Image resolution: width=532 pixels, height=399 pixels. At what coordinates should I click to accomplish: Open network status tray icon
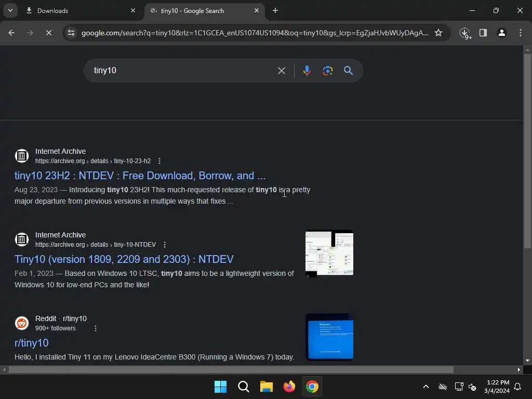(459, 387)
